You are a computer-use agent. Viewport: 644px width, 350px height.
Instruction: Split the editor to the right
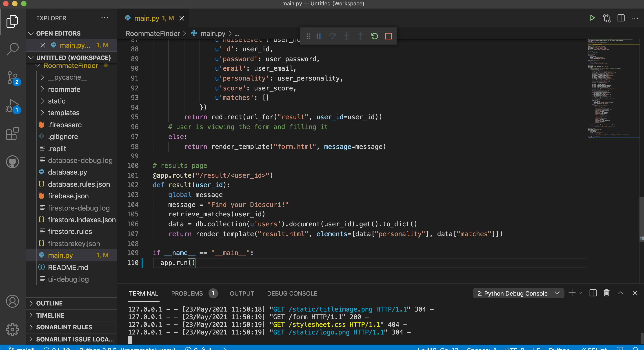pos(621,18)
